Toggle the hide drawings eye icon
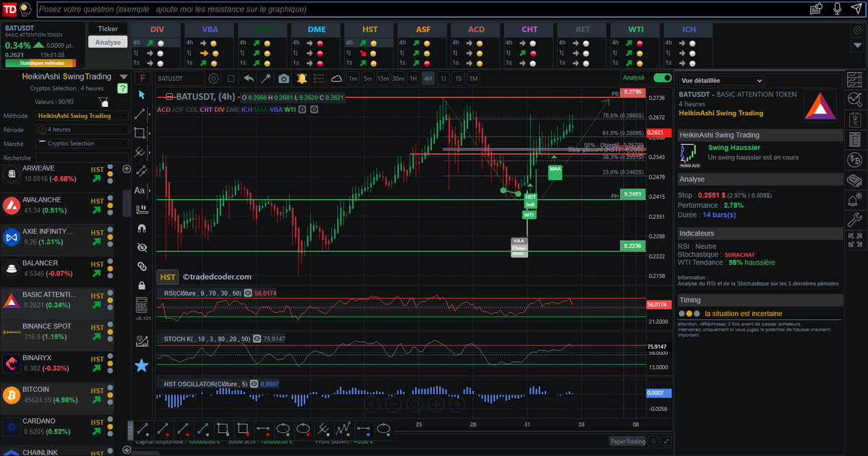This screenshot has height=456, width=868. [x=141, y=247]
